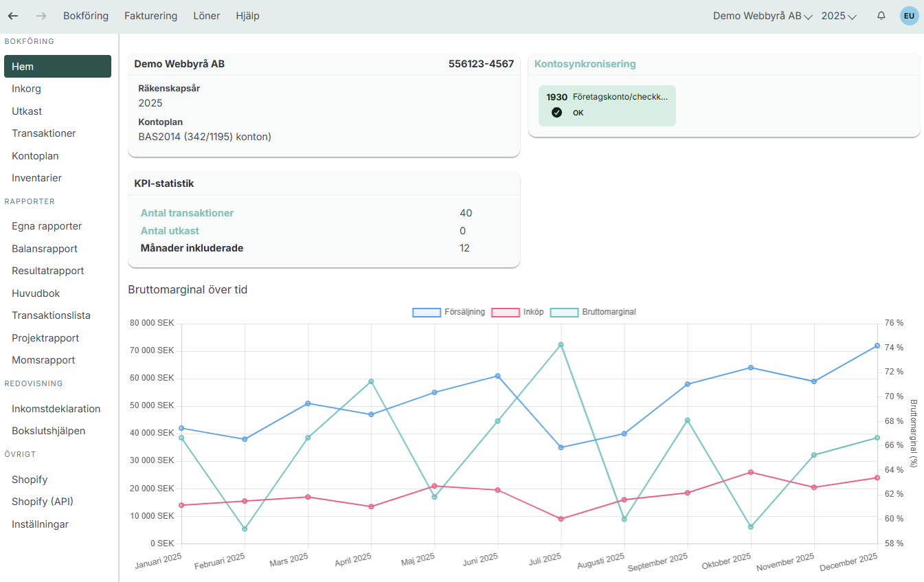Click the back arrow icon
The height and width of the screenshot is (582, 924).
13,16
